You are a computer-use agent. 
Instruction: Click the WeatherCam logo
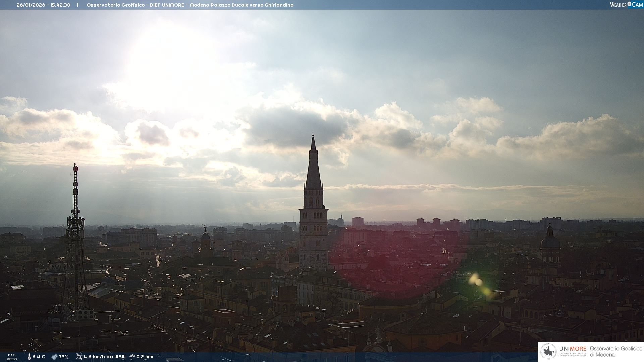click(x=626, y=5)
